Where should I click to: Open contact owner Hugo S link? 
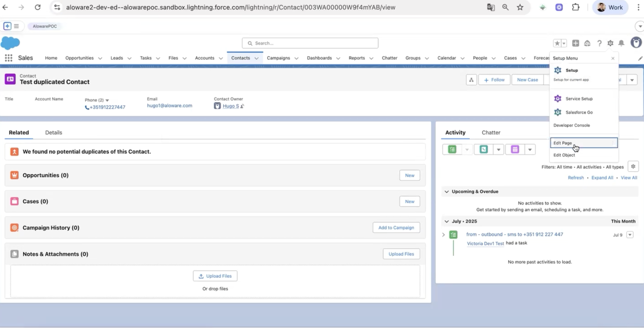(231, 106)
